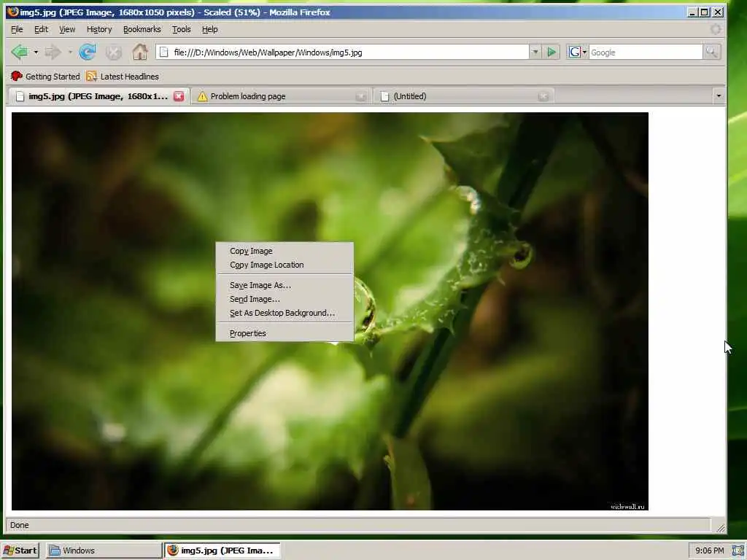Choose Properties from context menu

click(x=285, y=333)
